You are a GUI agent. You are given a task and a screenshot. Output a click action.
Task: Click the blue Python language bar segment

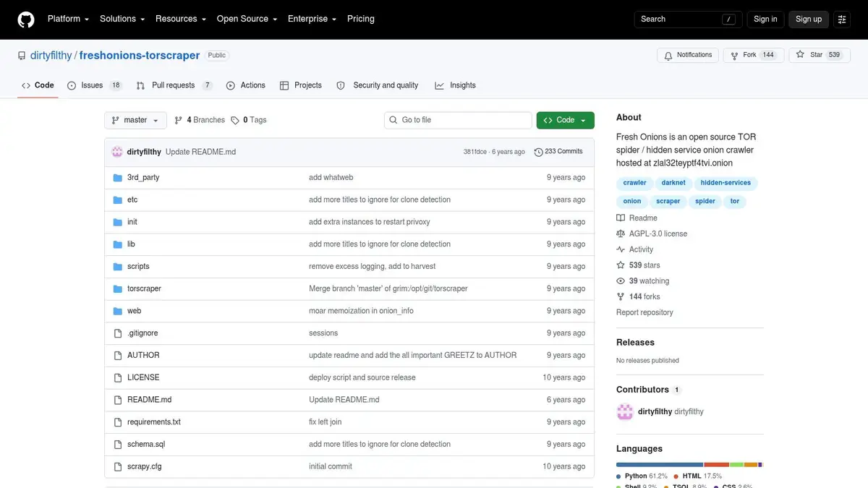click(660, 464)
